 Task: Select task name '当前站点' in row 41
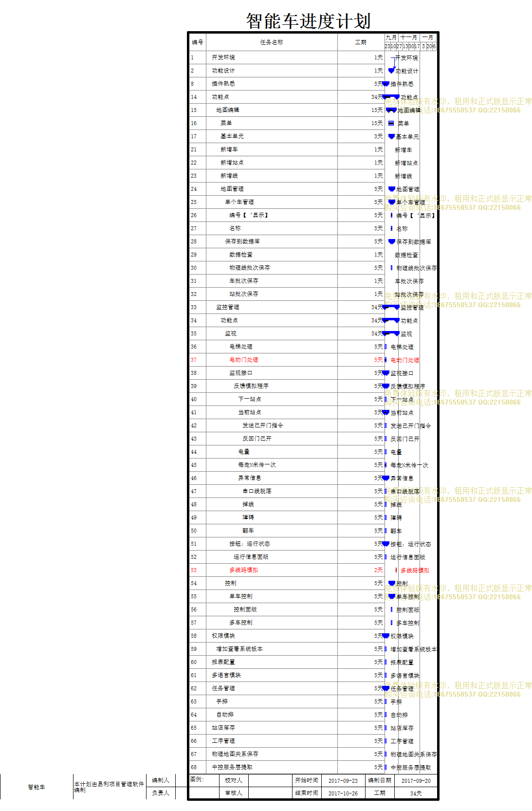(250, 412)
